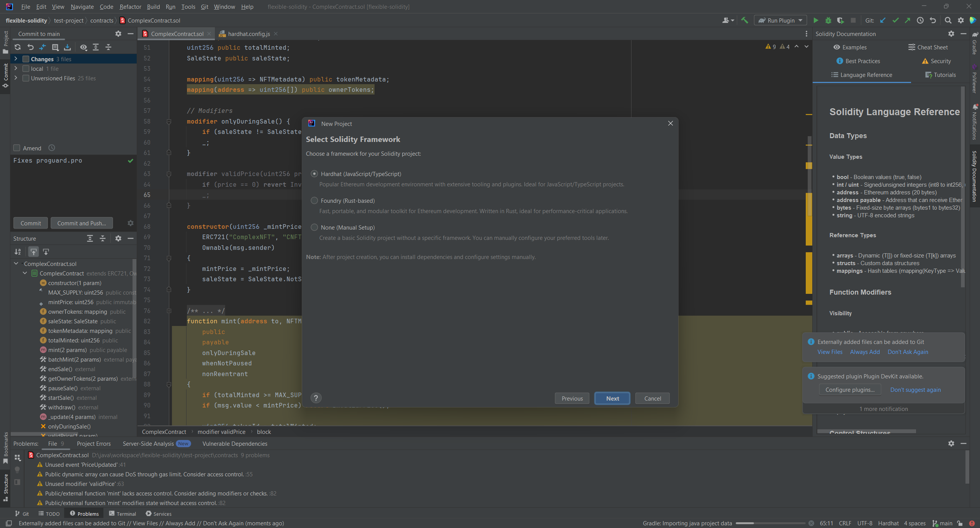Cancel Gradle import progress stop icon
Viewport: 980px width, 528px height.
[x=811, y=523]
